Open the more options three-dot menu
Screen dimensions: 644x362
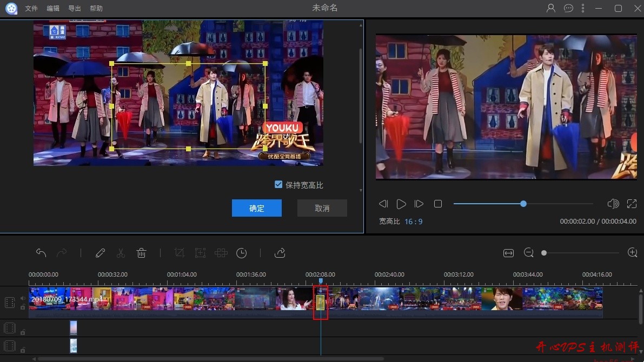click(583, 8)
